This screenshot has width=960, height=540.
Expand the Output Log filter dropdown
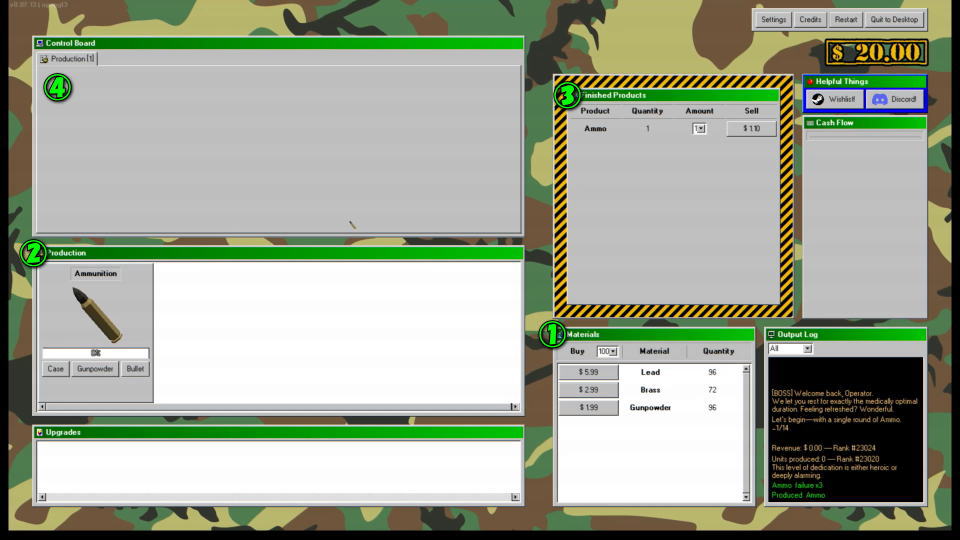(807, 349)
